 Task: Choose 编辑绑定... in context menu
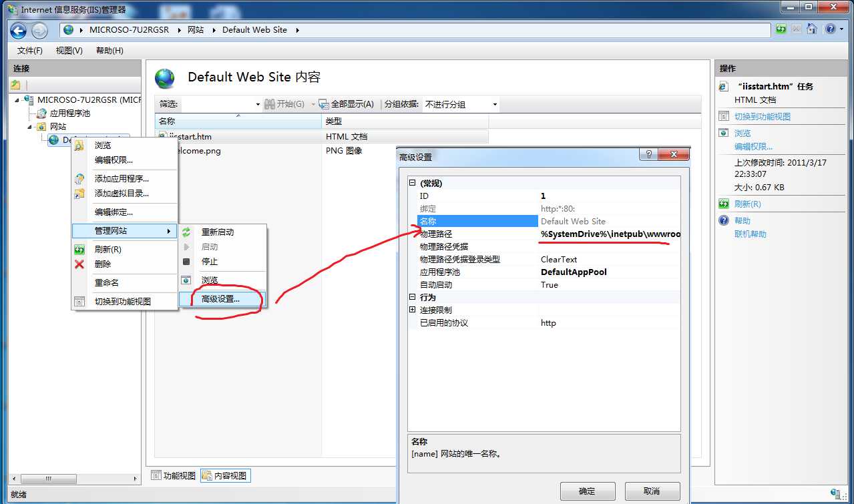(124, 212)
